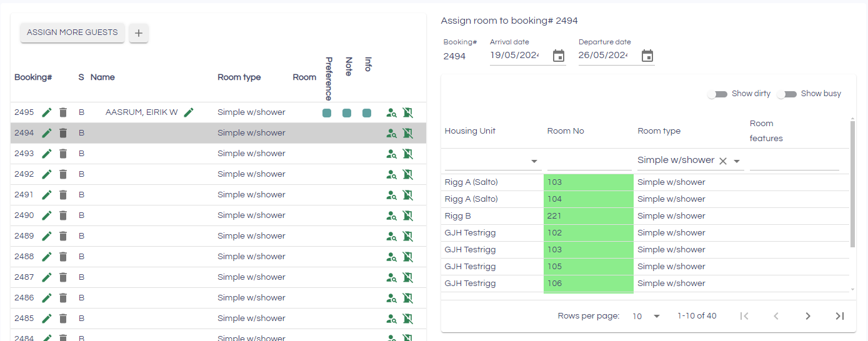Click unassign room icon for booking 2490
The image size is (868, 341).
408,215
